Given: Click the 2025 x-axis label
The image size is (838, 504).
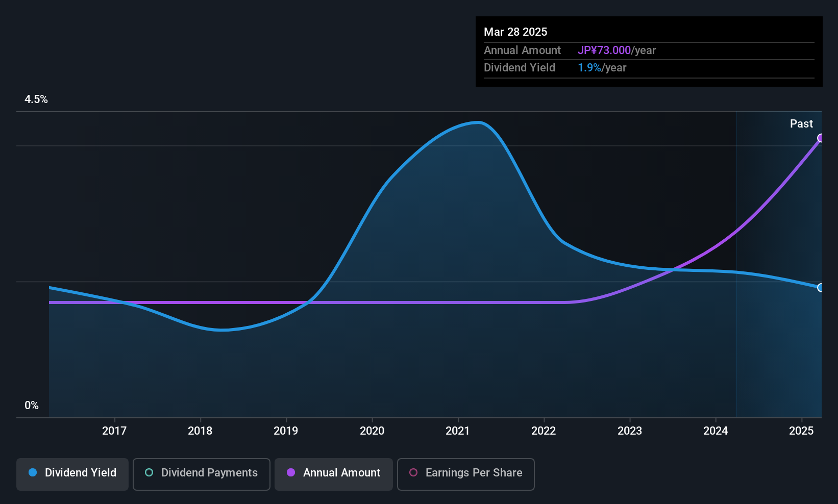Looking at the screenshot, I should point(801,431).
